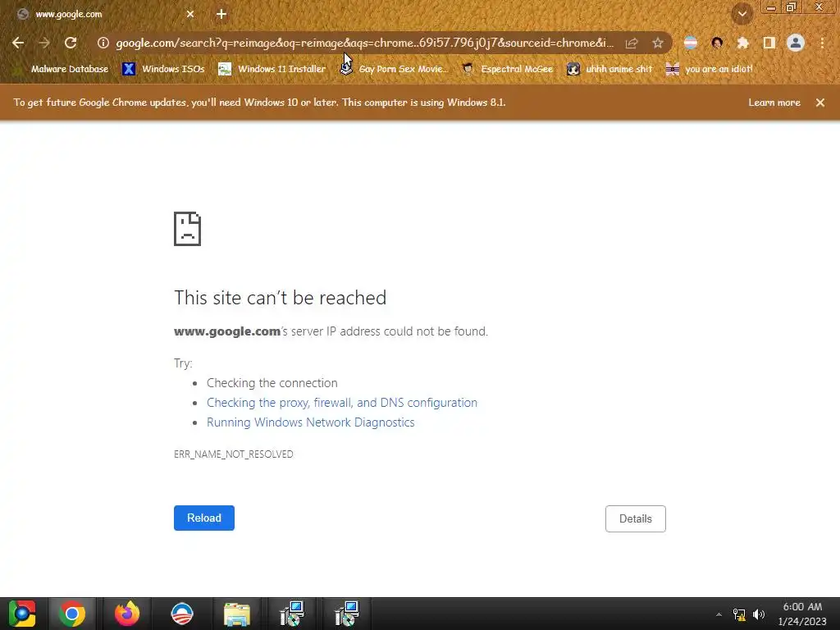Click the address bar URL field
The image size is (840, 630).
(x=364, y=43)
